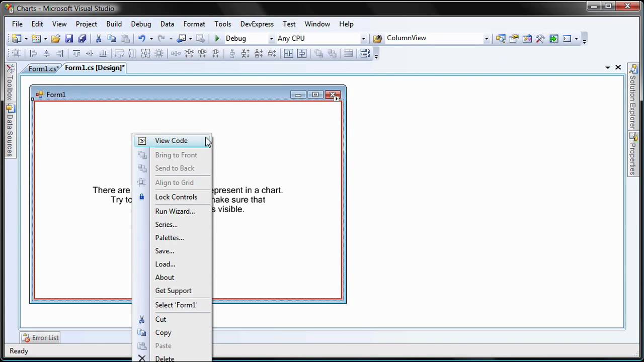
Task: Click the New Project toolbar icon
Action: [17, 38]
